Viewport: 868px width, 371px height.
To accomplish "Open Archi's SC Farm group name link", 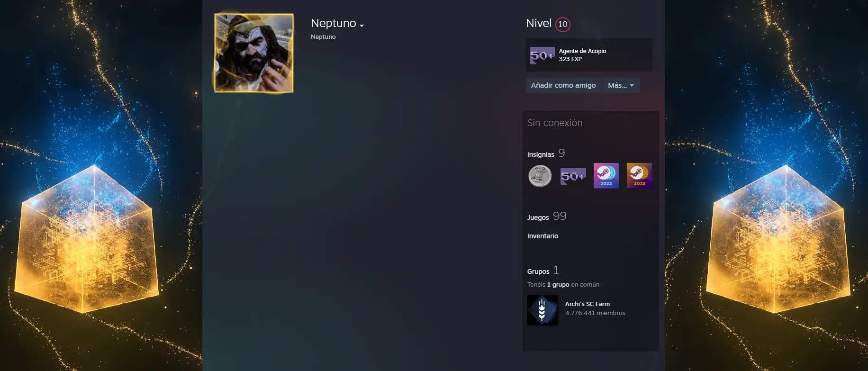I will pyautogui.click(x=588, y=304).
